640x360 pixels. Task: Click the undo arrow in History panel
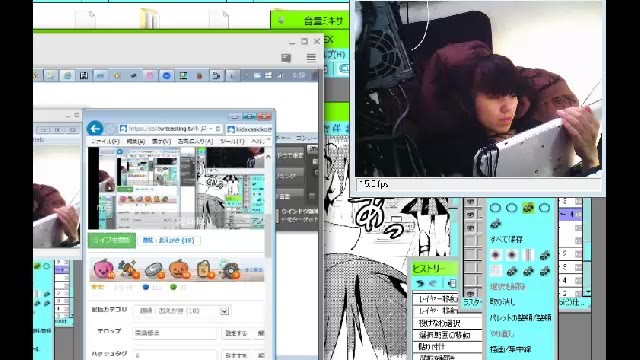420,283
